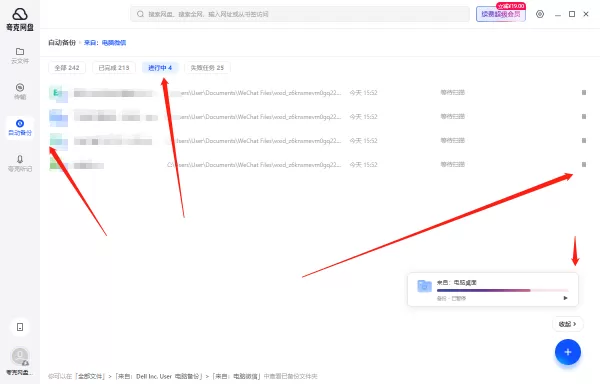This screenshot has height=384, width=600.
Task: Click 来自:电脑微信 breadcrumb link
Action: (105, 42)
